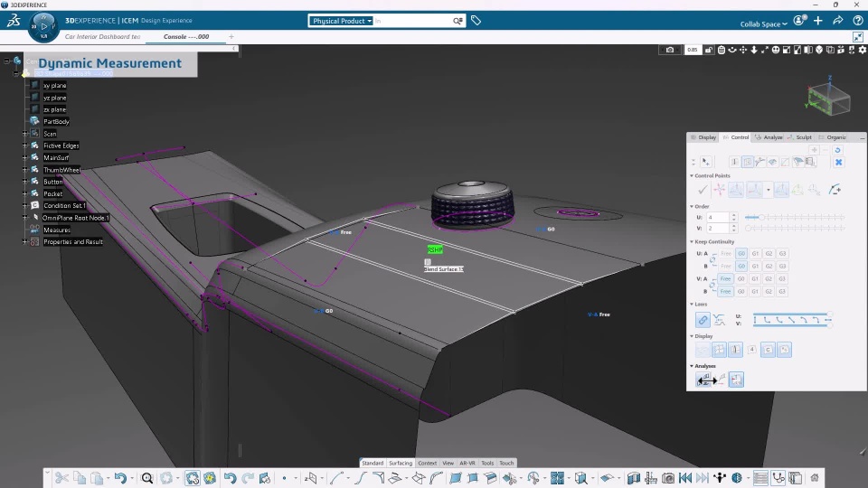Click the Cut scissors icon in bottom toolbar
Viewport: 868px width, 488px height.
tap(61, 478)
